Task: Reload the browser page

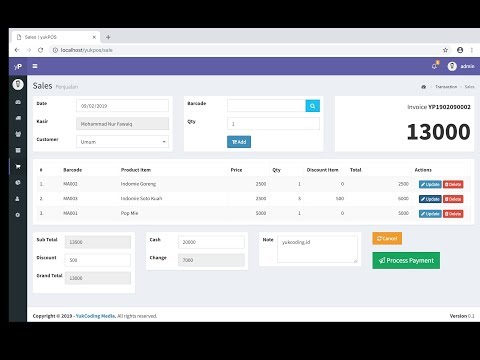Action: click(40, 50)
